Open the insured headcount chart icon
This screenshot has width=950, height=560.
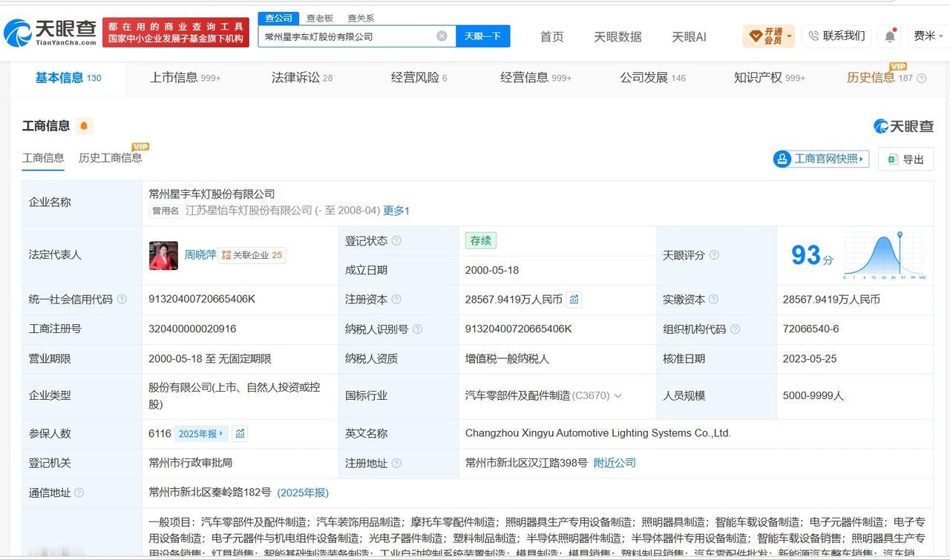[x=240, y=433]
